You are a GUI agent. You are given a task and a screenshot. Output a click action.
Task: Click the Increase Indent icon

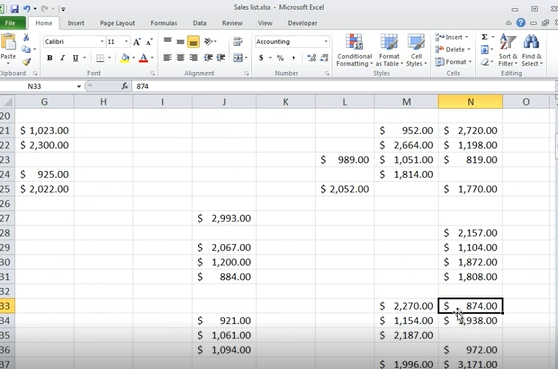tap(221, 58)
